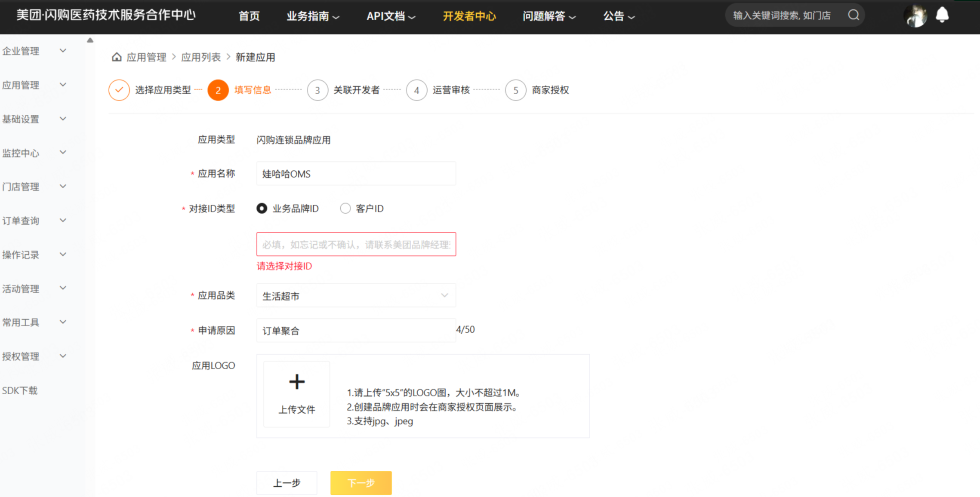The image size is (980, 497).
Task: Click the plus upload file icon
Action: click(x=297, y=382)
